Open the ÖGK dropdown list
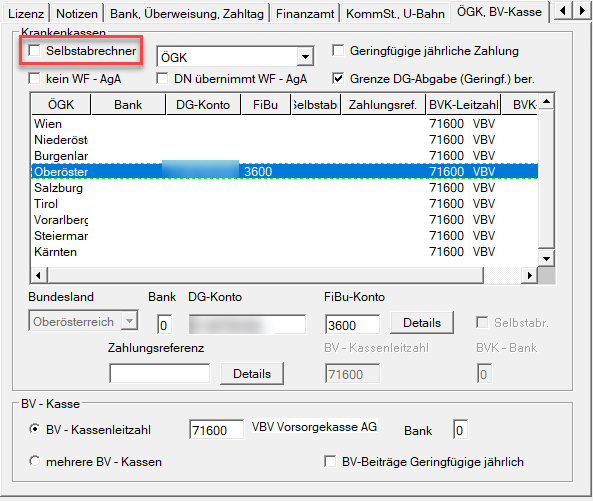The image size is (593, 501). coord(305,57)
